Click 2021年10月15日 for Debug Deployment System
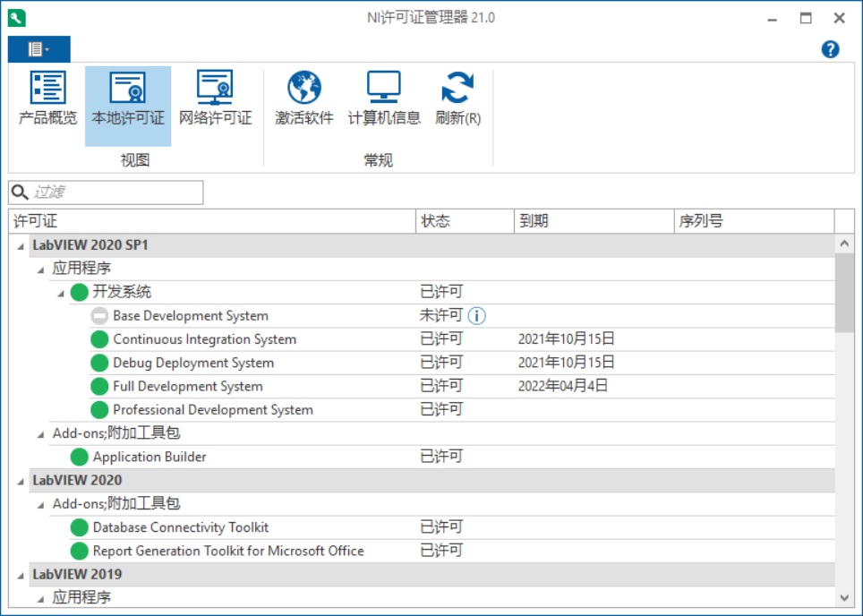The width and height of the screenshot is (863, 616). pyautogui.click(x=566, y=363)
